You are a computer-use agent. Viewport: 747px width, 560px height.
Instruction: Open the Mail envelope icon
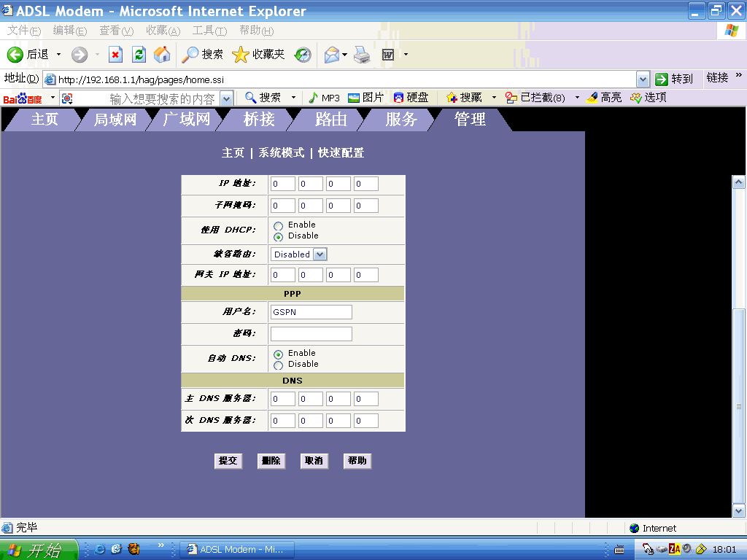(332, 55)
